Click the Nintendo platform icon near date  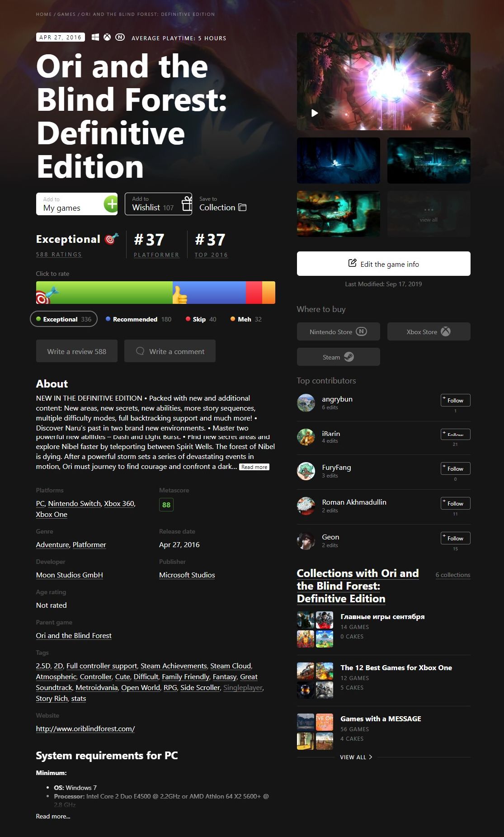(x=120, y=38)
